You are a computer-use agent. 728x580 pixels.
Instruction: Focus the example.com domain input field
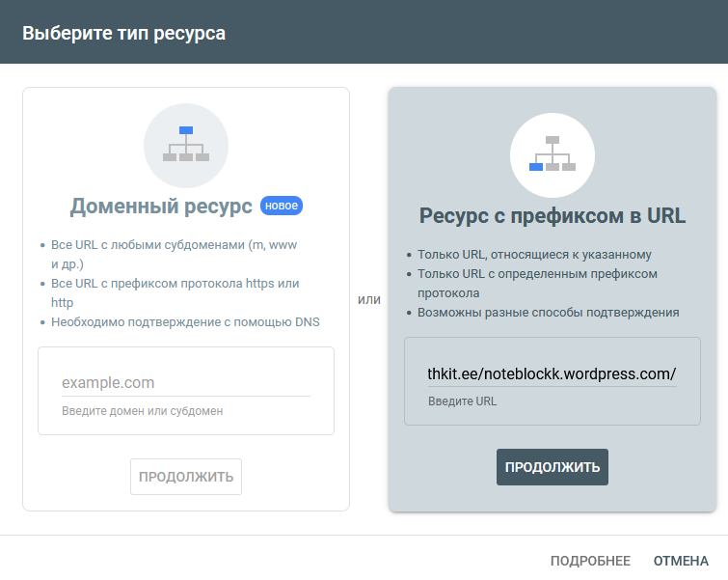pos(186,382)
